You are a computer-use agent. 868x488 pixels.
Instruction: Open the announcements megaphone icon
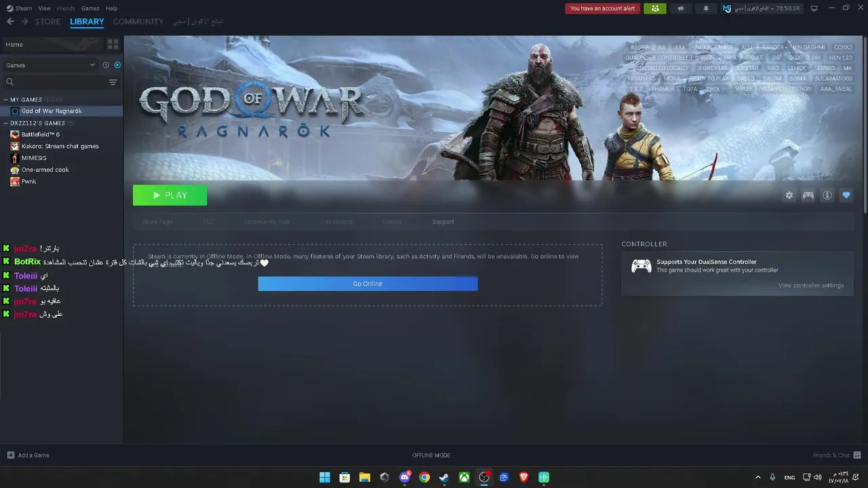click(681, 9)
